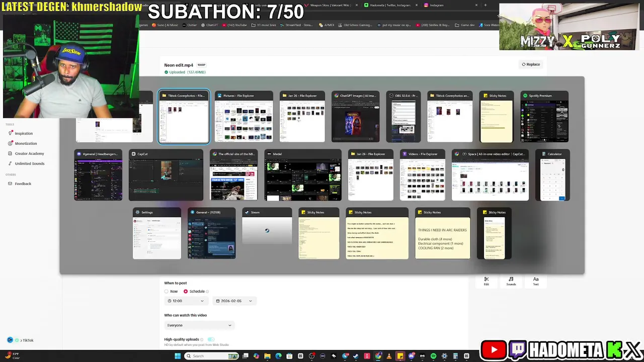Open Microsoft Store from the taskbar
Image resolution: width=644 pixels, height=362 pixels.
289,356
